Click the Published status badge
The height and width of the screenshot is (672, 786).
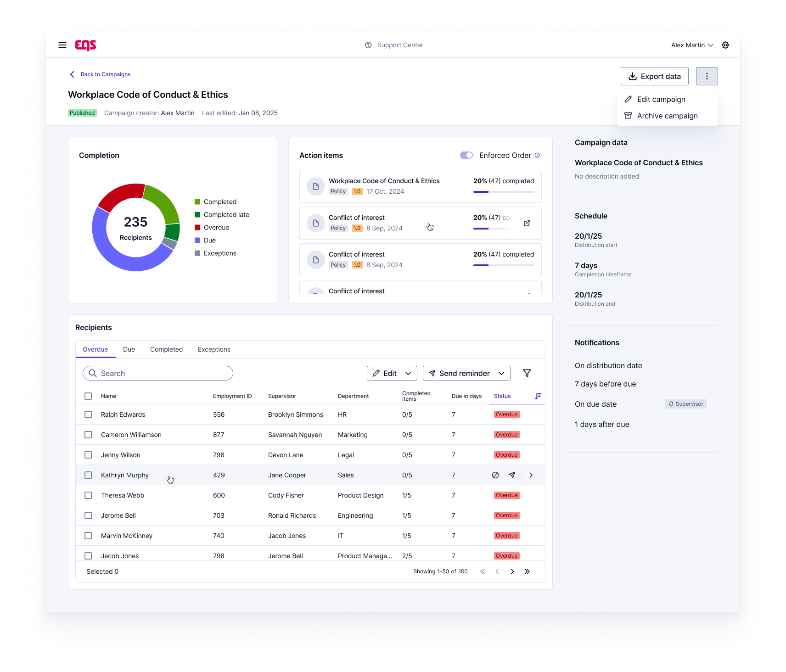tap(82, 113)
